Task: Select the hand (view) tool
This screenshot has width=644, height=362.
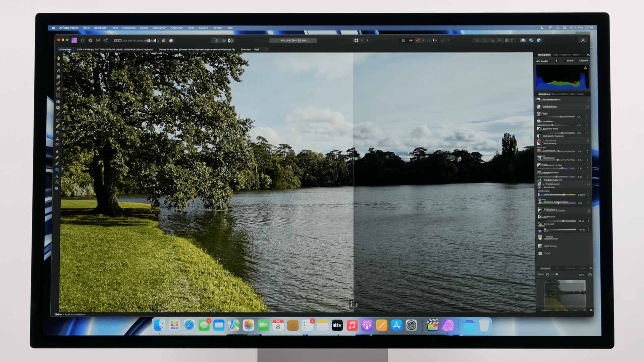Action: 58,58
